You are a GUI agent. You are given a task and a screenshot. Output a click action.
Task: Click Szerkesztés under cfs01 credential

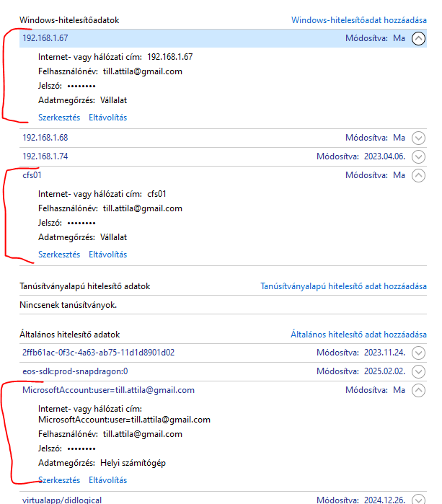coord(59,255)
